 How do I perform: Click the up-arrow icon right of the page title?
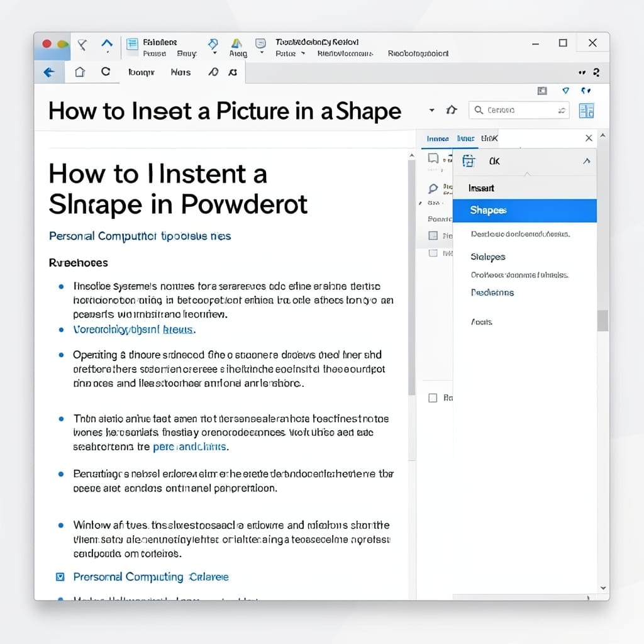[x=452, y=109]
